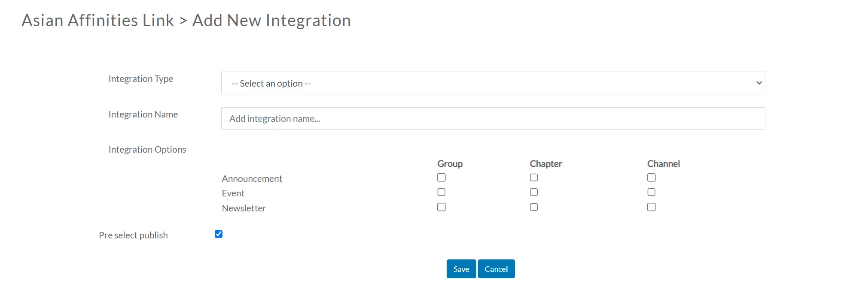Check Announcement for Chapter
This screenshot has height=292, width=868.
click(534, 178)
